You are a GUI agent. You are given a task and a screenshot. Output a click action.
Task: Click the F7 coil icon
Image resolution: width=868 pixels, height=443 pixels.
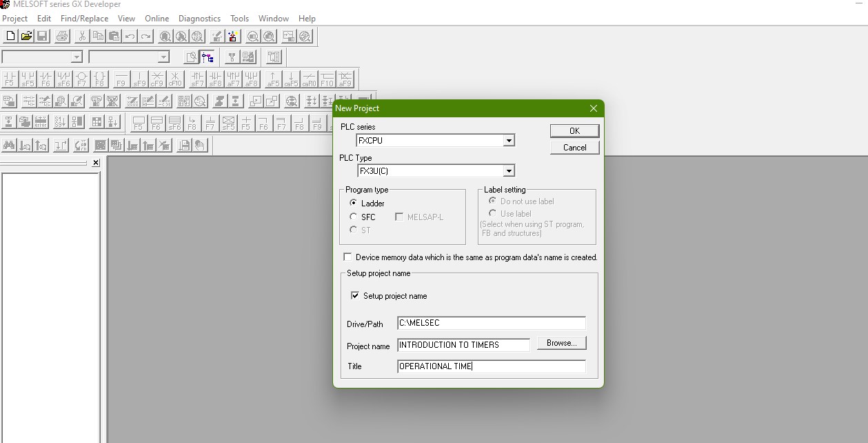81,79
